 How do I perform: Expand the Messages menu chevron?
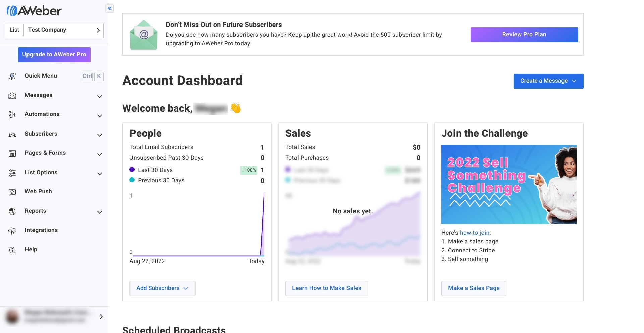(100, 96)
